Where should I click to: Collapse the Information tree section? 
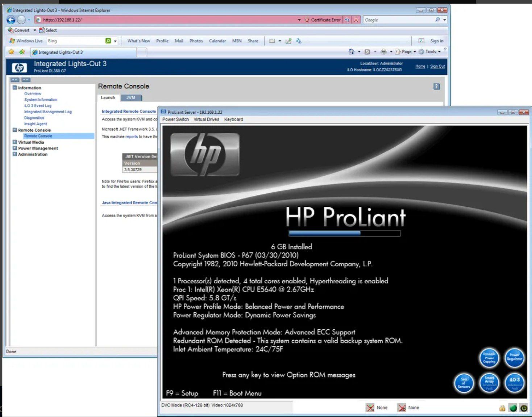click(15, 88)
